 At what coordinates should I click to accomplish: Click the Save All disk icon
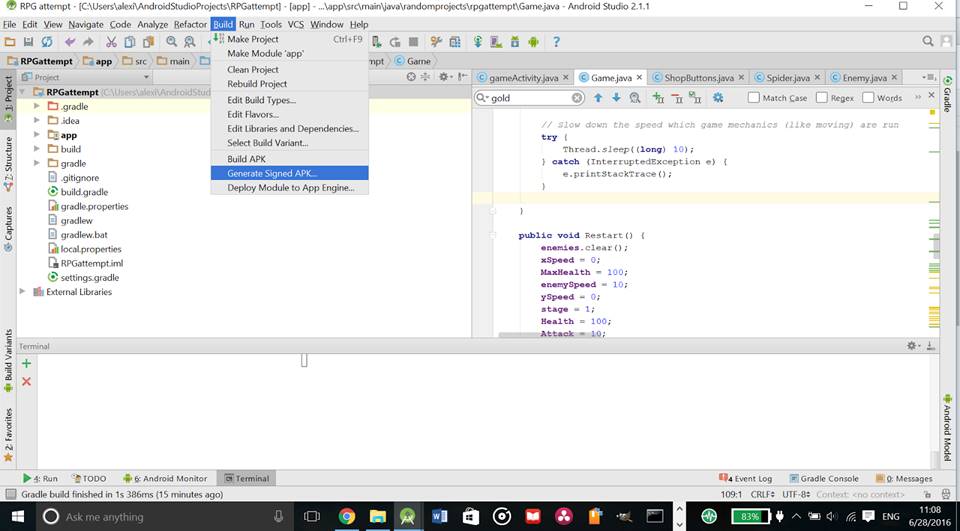tap(28, 42)
